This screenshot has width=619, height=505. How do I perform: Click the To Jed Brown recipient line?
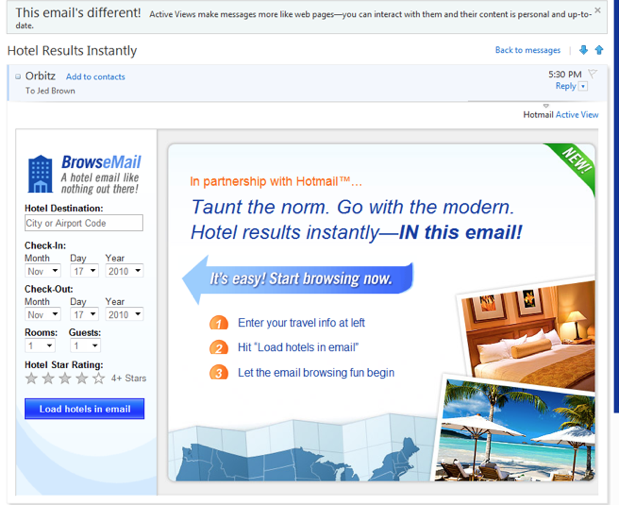(x=50, y=91)
